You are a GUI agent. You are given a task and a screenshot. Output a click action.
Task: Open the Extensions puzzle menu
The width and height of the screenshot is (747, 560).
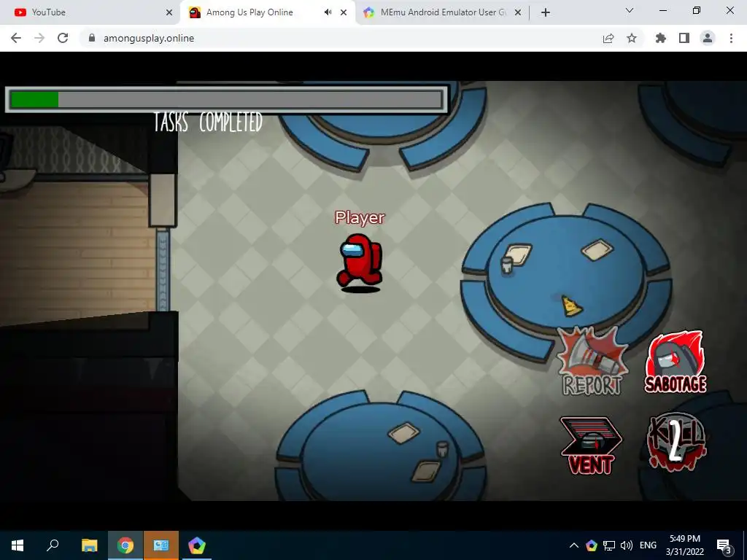pyautogui.click(x=661, y=38)
